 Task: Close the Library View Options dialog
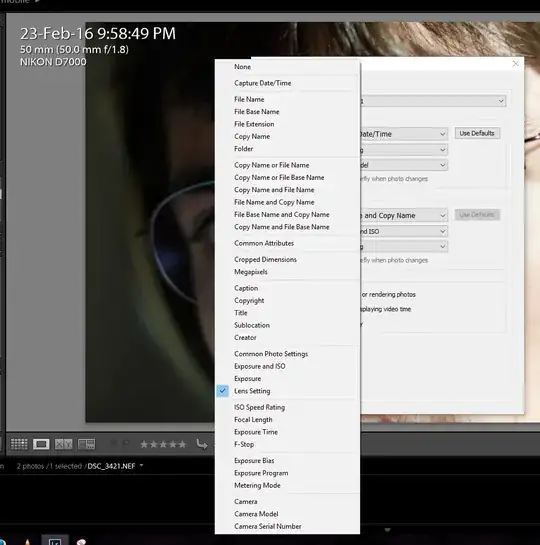click(515, 64)
